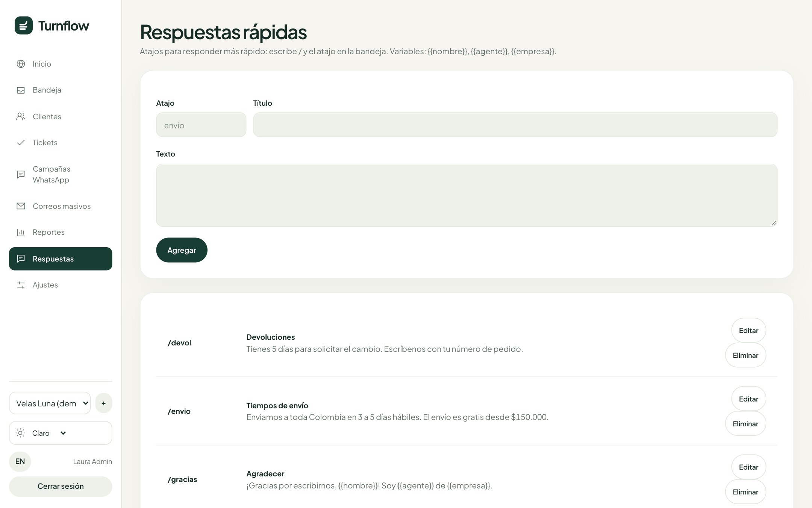Viewport: 812px width, 508px height.
Task: Click into the Texto textarea
Action: coord(467,195)
